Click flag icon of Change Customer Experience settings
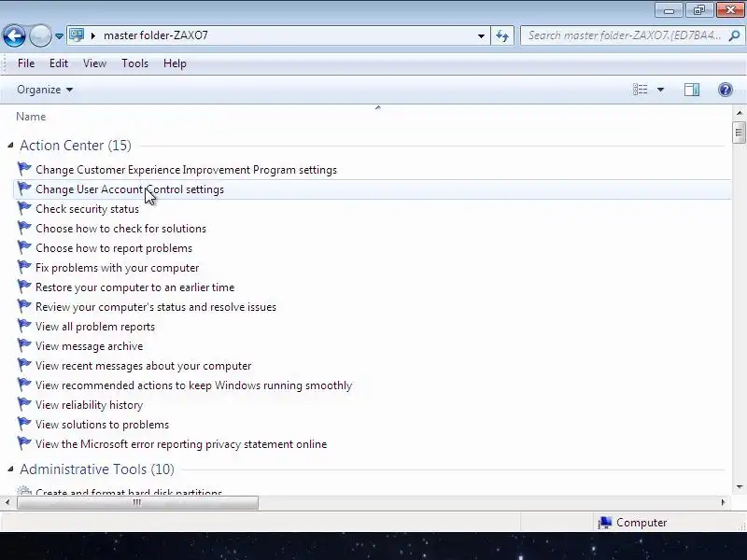This screenshot has width=747, height=560. tap(24, 169)
